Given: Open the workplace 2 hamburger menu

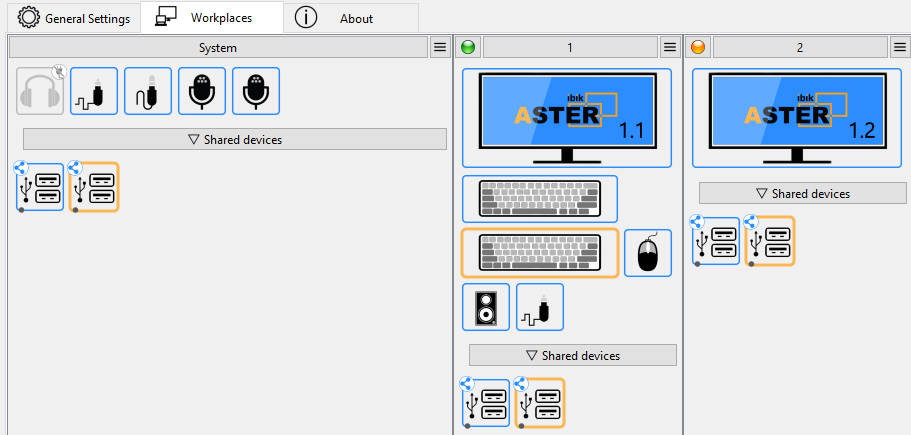Looking at the screenshot, I should (900, 48).
